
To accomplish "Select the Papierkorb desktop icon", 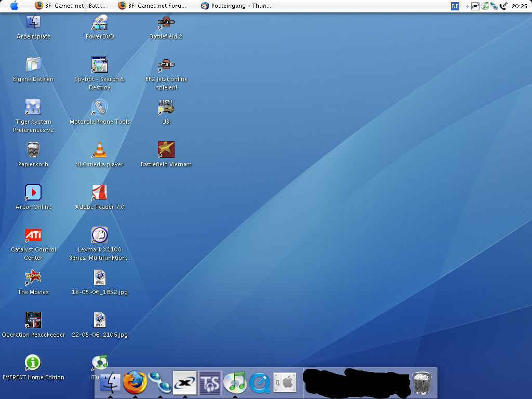I will coord(33,150).
